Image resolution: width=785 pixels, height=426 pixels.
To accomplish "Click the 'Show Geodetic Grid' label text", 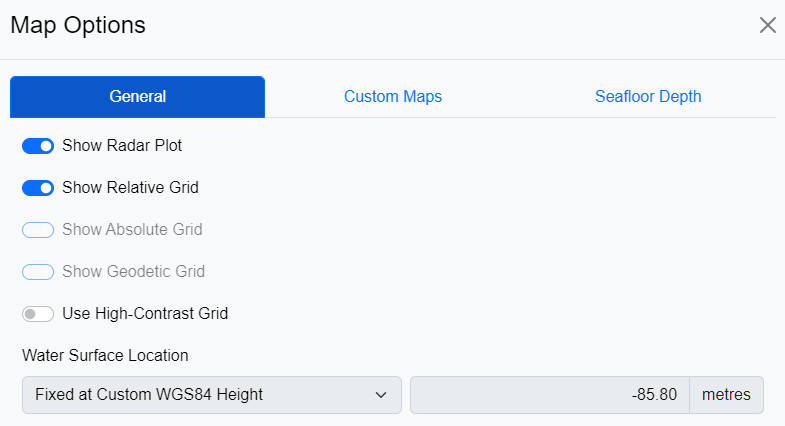I will pos(133,272).
